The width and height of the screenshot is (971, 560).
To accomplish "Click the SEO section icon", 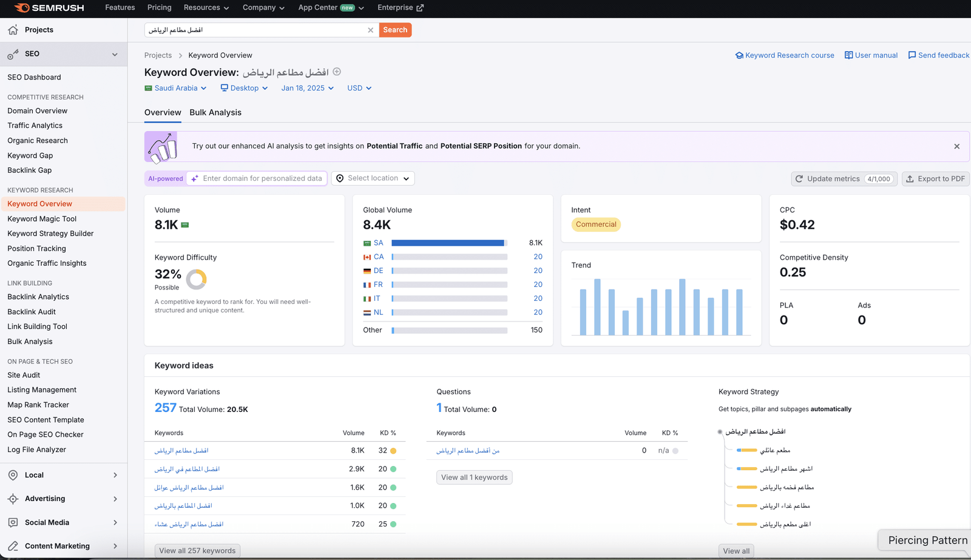I will point(13,54).
